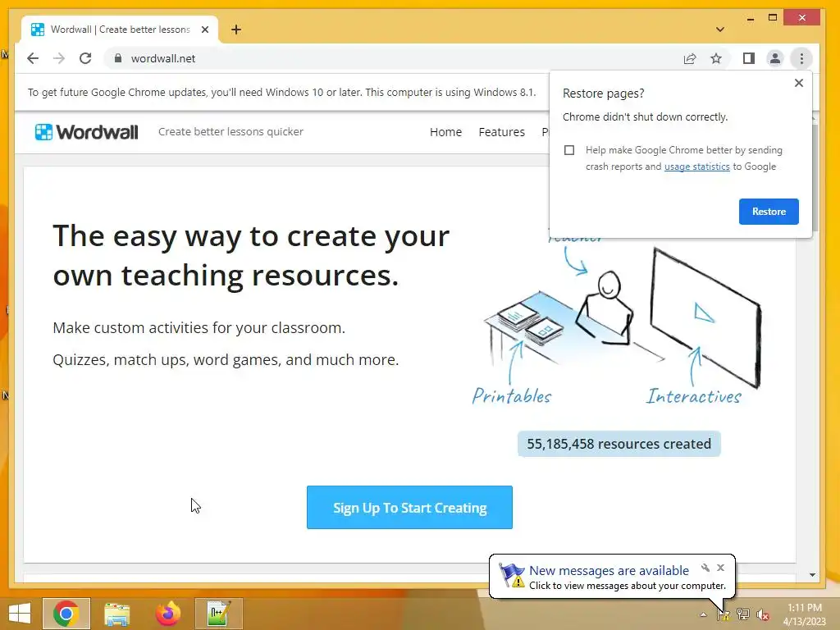The width and height of the screenshot is (840, 630).
Task: Close the Wordwall tab
Action: [x=204, y=30]
